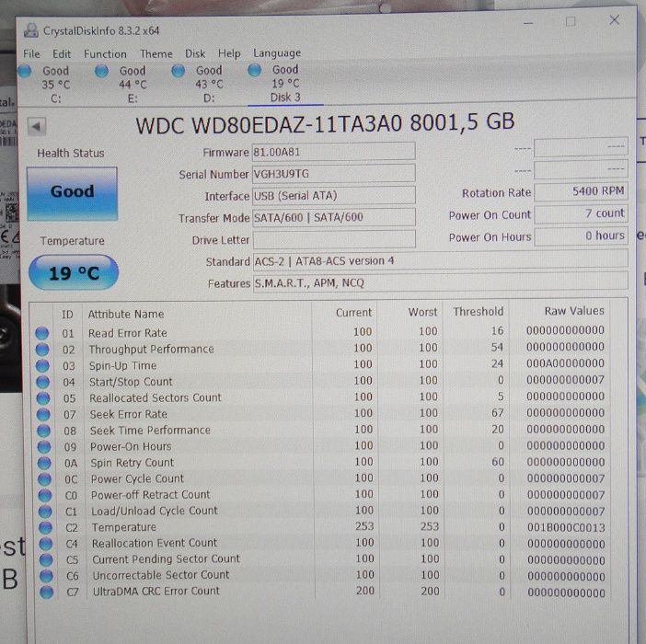This screenshot has height=644, width=646.
Task: Click the Transfer Mode field
Action: tap(333, 217)
